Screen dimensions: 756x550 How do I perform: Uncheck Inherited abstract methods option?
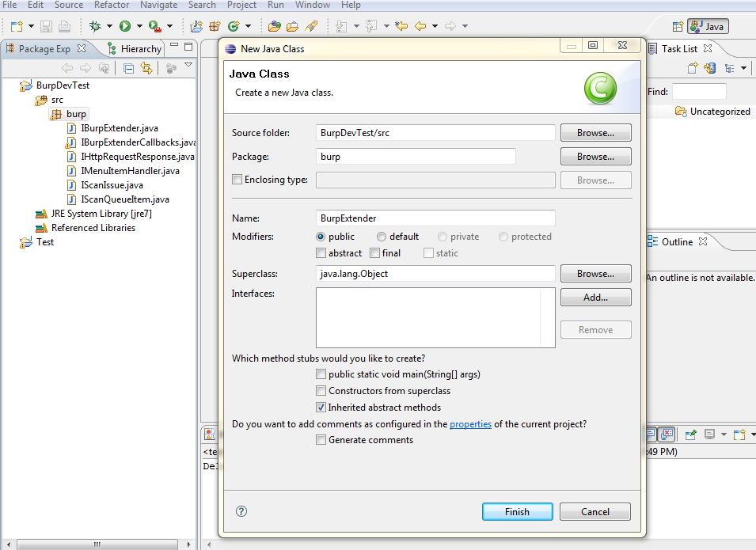[321, 408]
